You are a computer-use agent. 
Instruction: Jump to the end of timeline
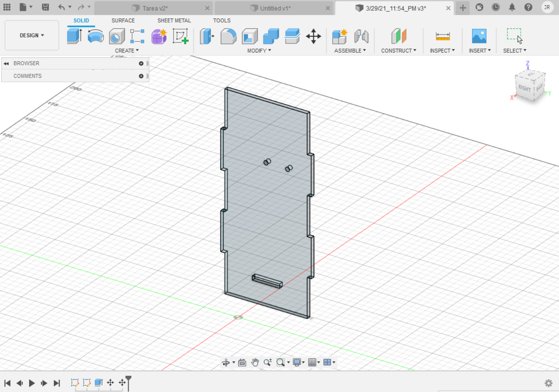coord(57,383)
